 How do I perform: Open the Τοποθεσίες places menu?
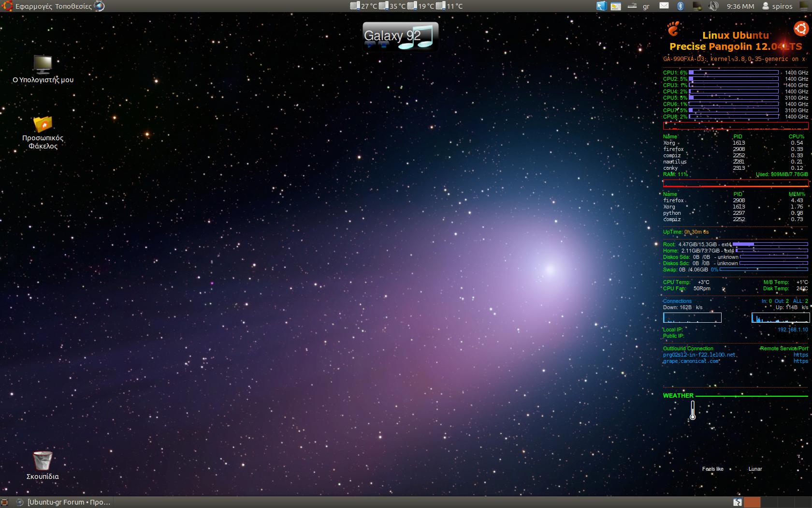[73, 6]
